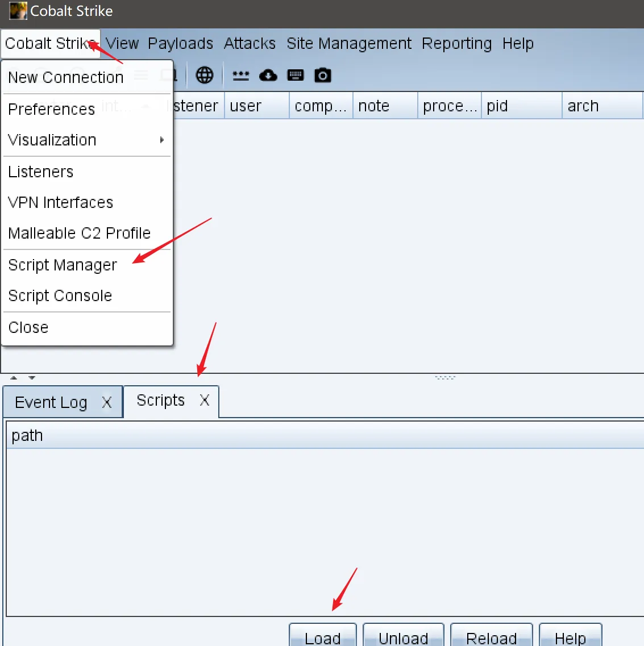Image resolution: width=644 pixels, height=646 pixels.
Task: Close the Event Log tab
Action: [106, 402]
